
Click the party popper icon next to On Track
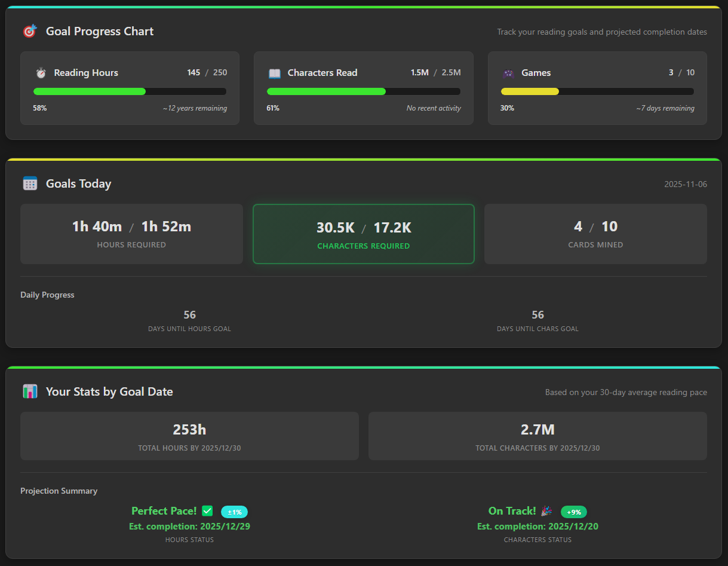tap(546, 511)
